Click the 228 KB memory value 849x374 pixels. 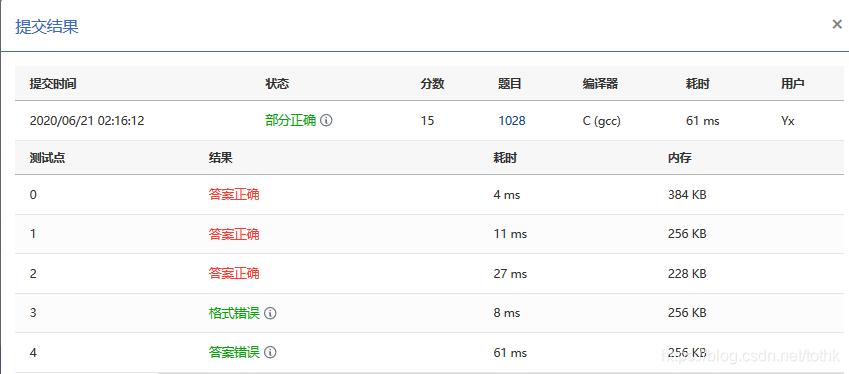click(x=687, y=274)
